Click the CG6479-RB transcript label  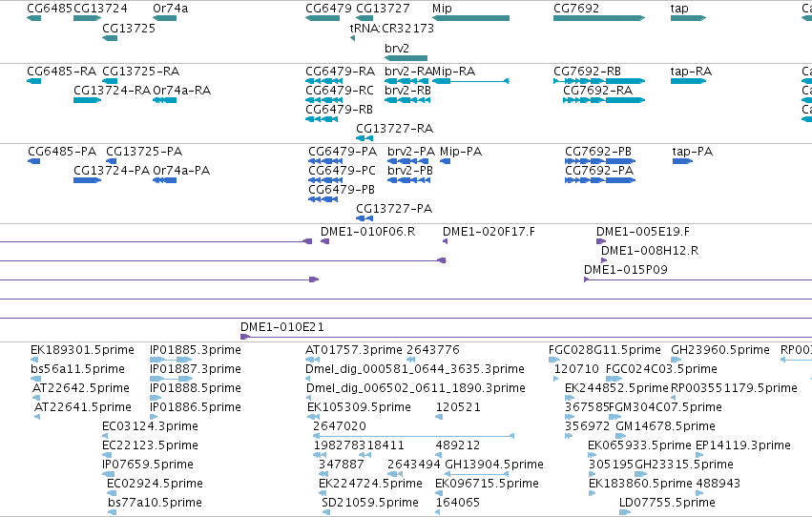click(339, 110)
